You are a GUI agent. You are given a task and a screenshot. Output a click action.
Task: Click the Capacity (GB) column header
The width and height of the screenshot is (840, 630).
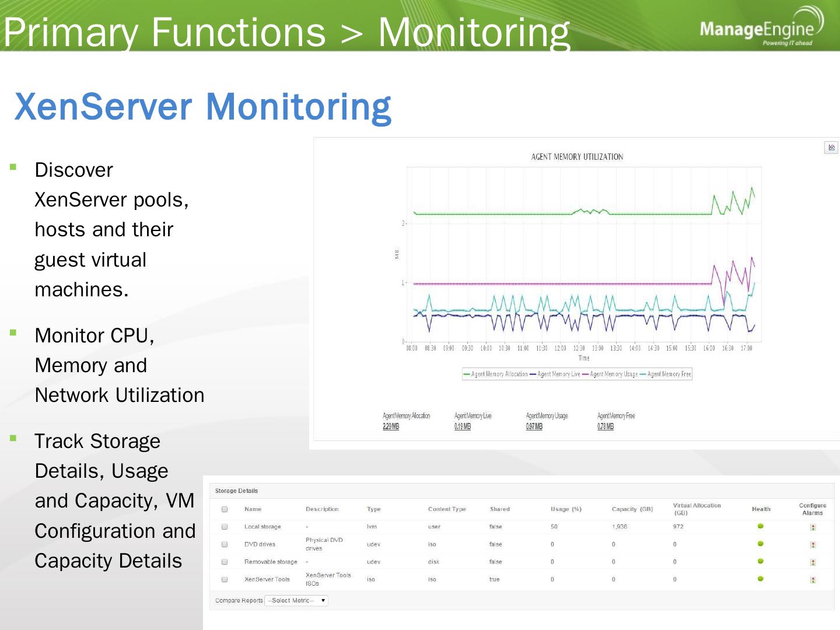tap(632, 509)
